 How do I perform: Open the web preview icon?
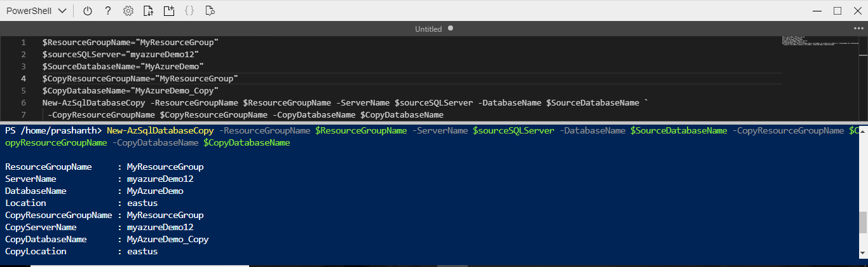pyautogui.click(x=210, y=11)
